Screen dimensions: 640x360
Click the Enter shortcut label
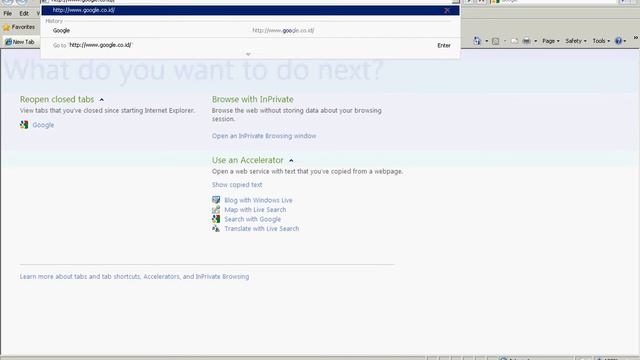pyautogui.click(x=444, y=45)
